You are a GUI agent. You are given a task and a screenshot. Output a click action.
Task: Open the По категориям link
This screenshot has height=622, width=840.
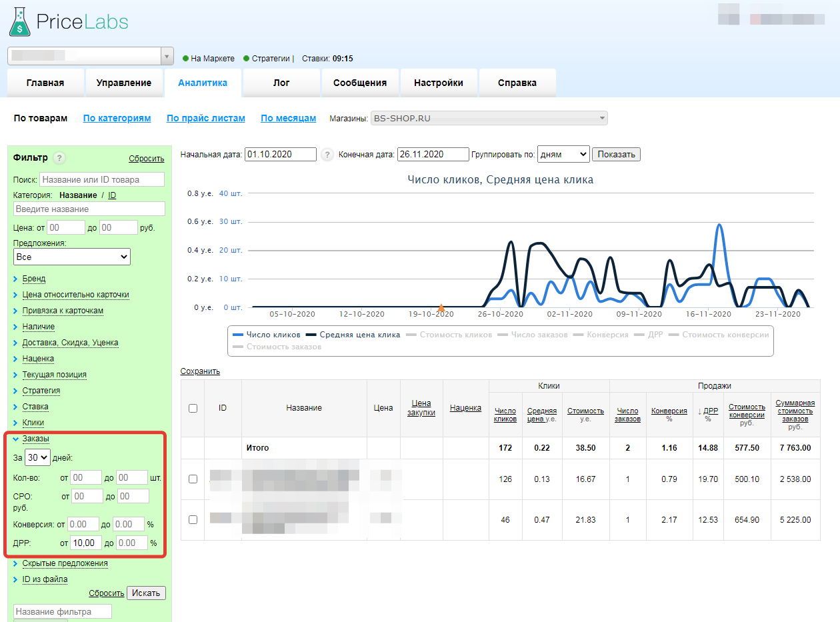click(x=117, y=118)
